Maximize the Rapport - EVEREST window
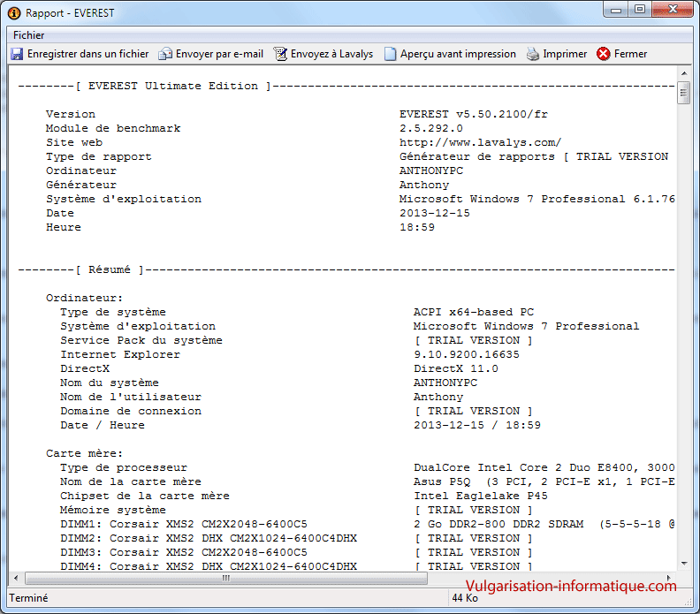The width and height of the screenshot is (700, 614). tap(640, 10)
